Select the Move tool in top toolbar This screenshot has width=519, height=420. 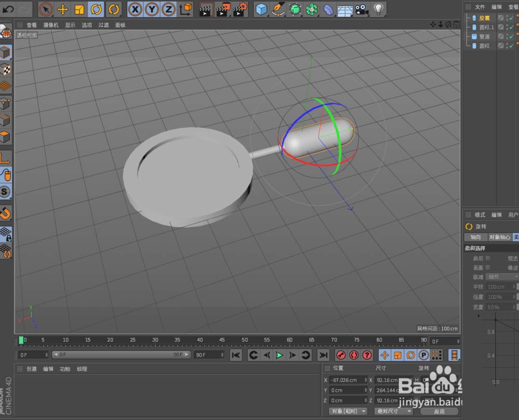63,9
